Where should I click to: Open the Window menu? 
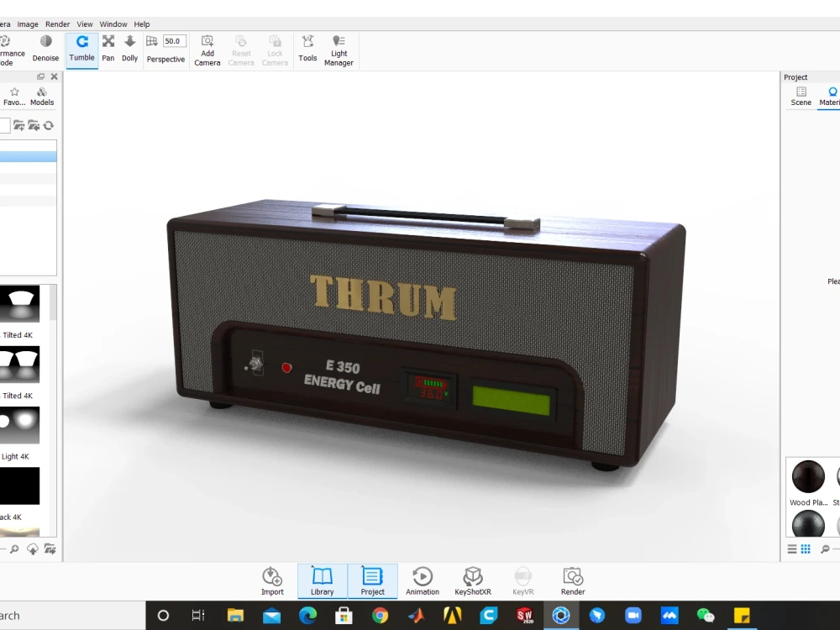click(x=113, y=24)
